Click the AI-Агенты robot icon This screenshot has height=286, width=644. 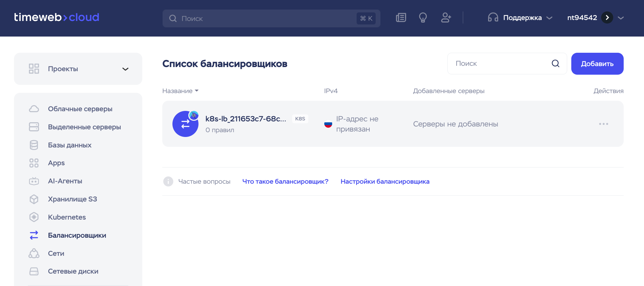click(x=34, y=181)
